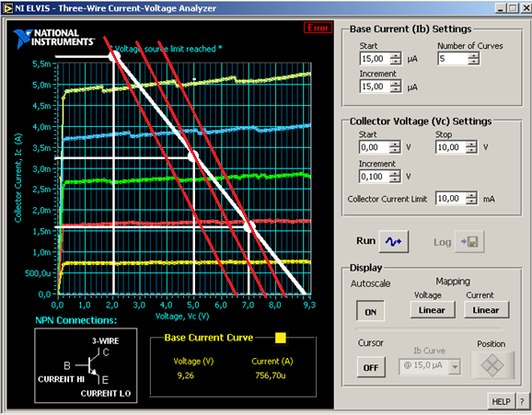Toggle Current mapping Linear button

486,310
